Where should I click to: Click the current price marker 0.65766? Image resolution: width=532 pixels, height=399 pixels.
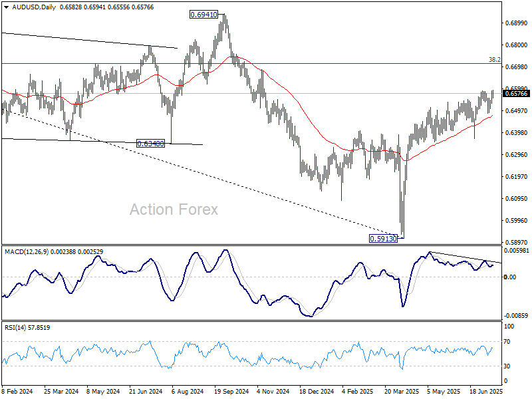[x=517, y=94]
